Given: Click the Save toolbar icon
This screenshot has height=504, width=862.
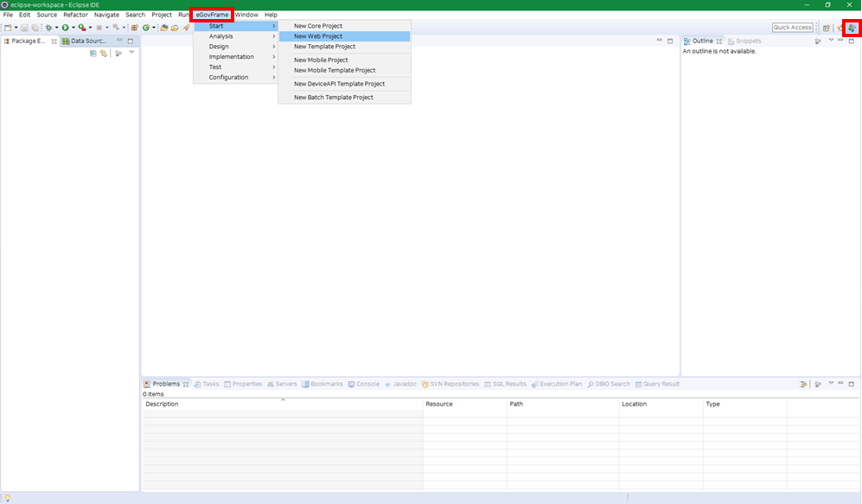Looking at the screenshot, I should 24,28.
